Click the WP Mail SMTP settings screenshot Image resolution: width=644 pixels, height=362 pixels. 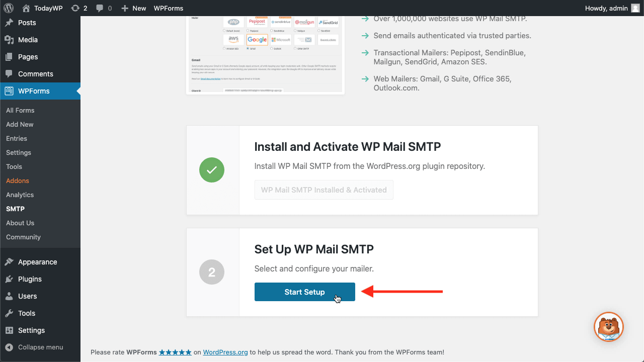pos(266,55)
